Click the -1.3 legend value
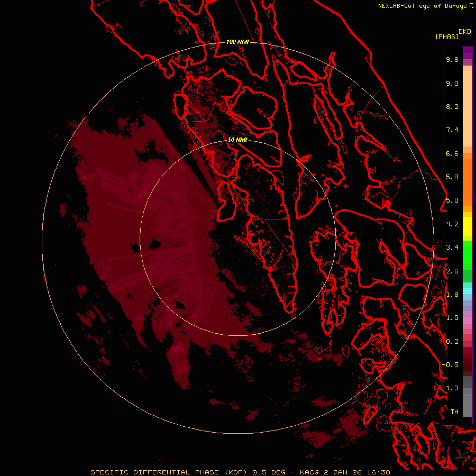Viewport: 476px width, 476px height. (450, 388)
